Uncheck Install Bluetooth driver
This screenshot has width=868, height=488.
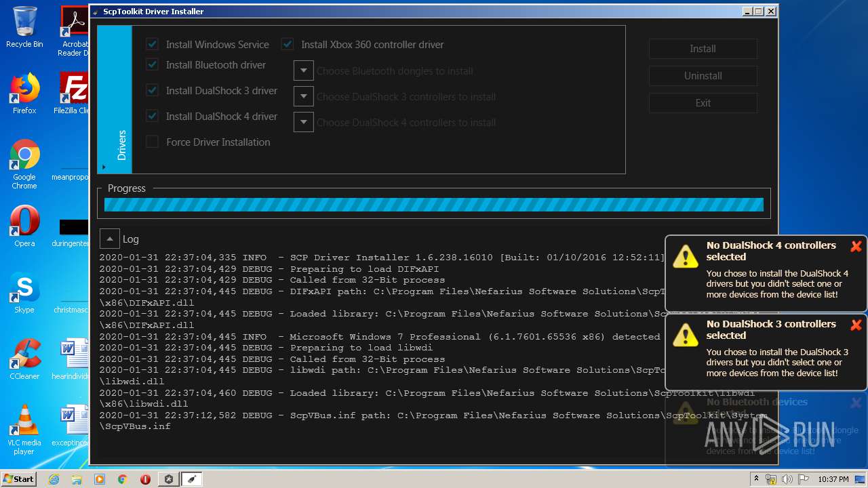click(x=153, y=65)
